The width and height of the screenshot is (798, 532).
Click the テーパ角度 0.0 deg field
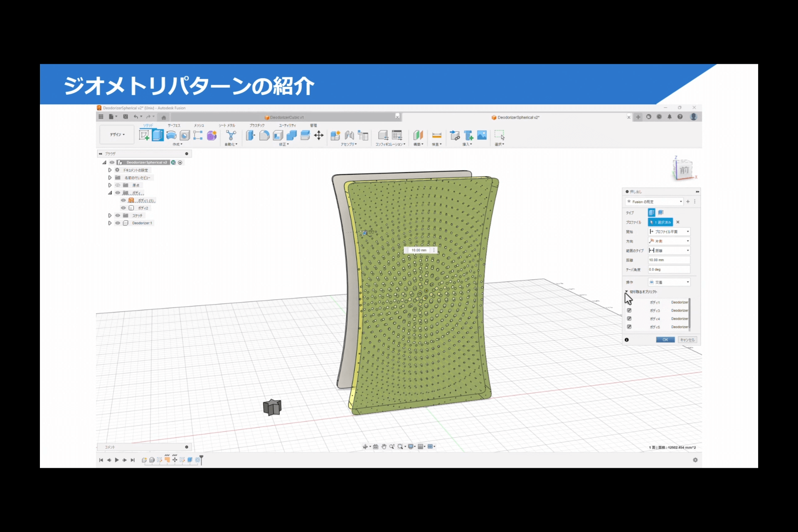click(669, 270)
